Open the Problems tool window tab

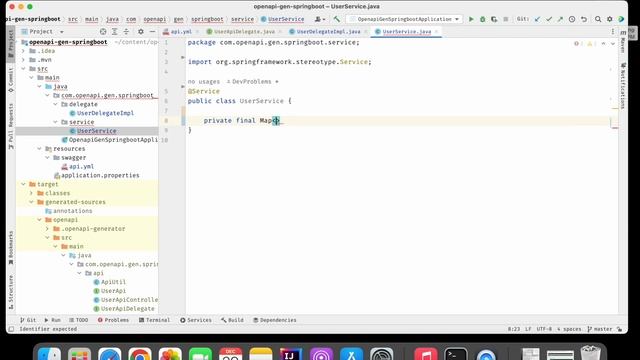[x=113, y=320]
